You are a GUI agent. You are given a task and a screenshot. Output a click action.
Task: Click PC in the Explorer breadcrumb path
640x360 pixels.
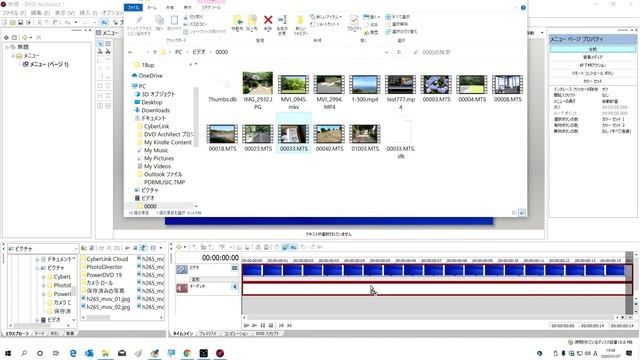coord(178,52)
